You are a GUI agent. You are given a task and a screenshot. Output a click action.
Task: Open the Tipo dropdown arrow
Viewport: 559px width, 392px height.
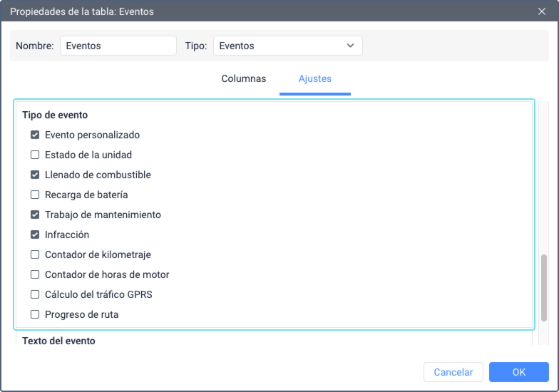pos(351,46)
